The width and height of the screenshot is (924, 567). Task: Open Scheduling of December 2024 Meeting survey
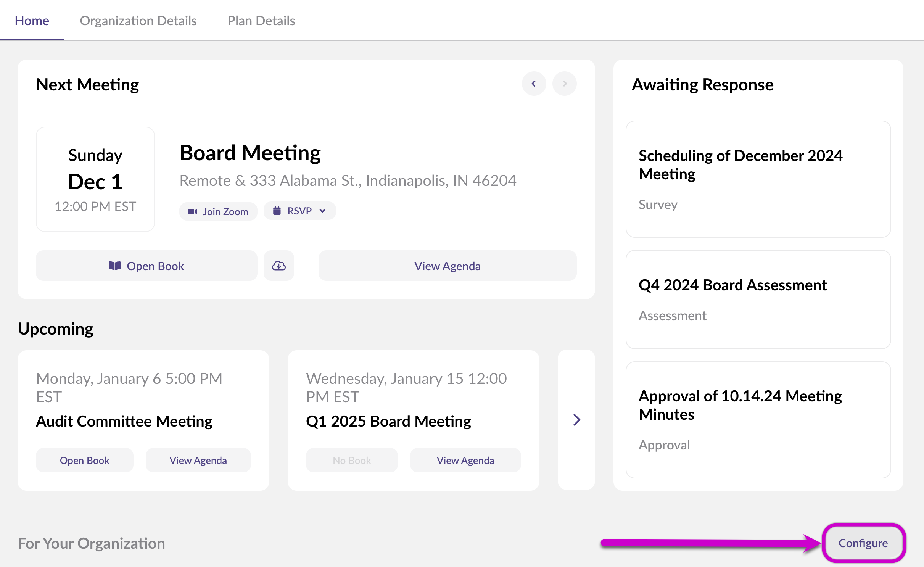pyautogui.click(x=758, y=179)
